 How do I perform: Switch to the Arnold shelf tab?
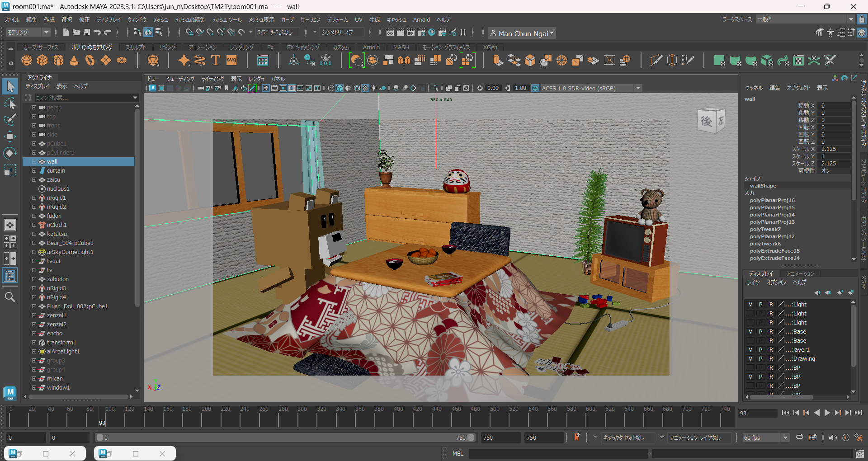point(371,47)
